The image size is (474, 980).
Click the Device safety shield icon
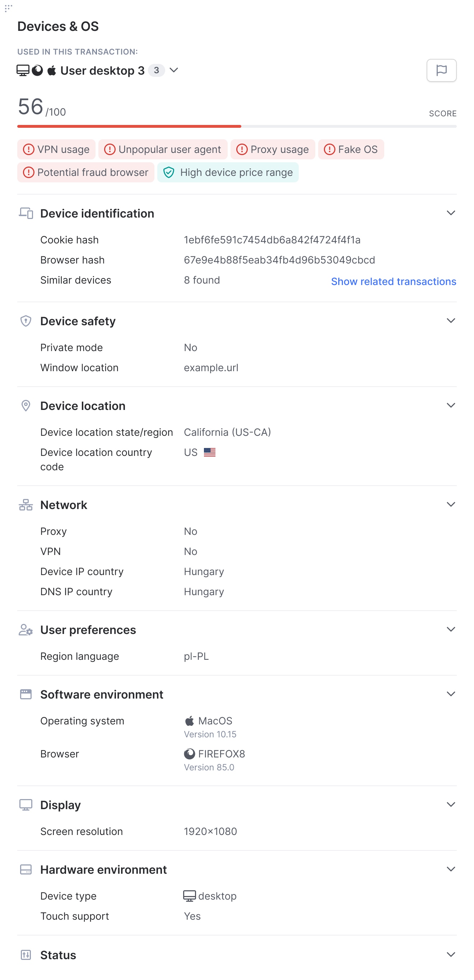(x=26, y=321)
